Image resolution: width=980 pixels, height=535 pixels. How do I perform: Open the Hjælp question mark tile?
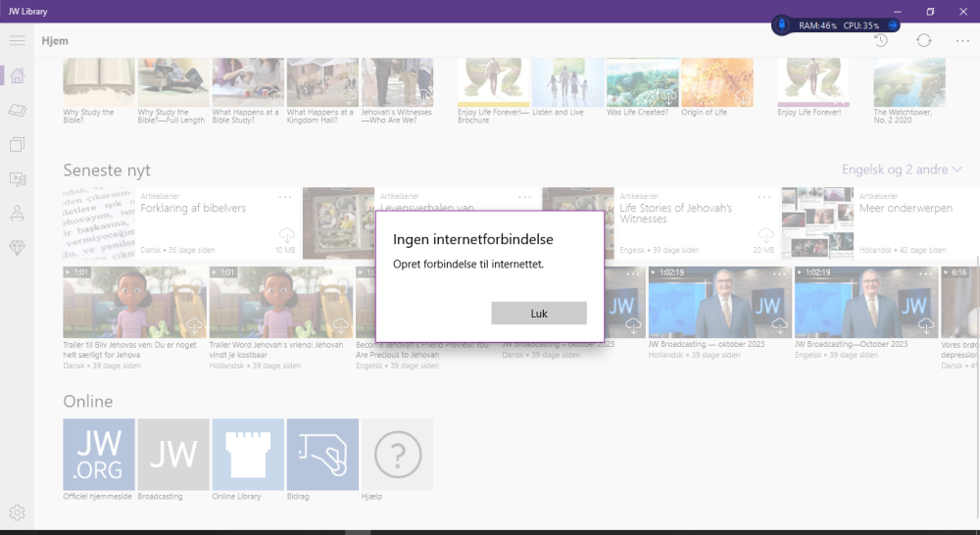click(397, 454)
